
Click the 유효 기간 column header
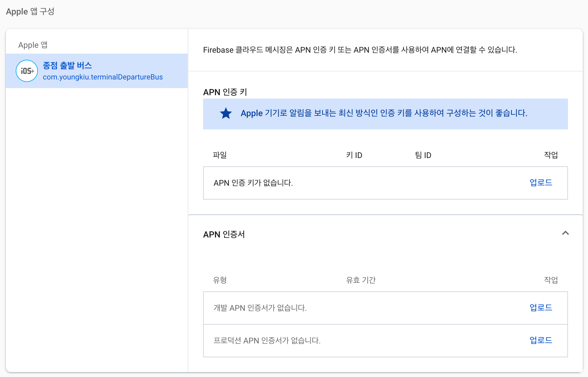pos(361,280)
